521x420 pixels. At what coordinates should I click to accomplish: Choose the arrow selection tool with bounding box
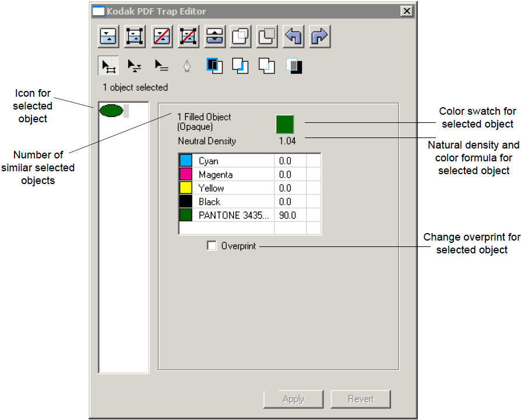pyautogui.click(x=108, y=66)
